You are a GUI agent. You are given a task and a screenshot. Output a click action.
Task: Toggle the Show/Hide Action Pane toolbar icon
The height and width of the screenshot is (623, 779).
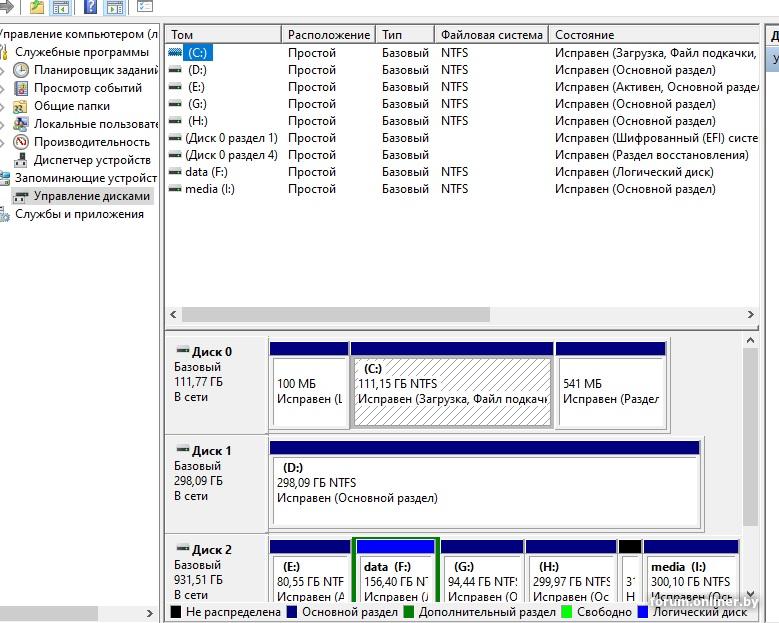tap(115, 7)
